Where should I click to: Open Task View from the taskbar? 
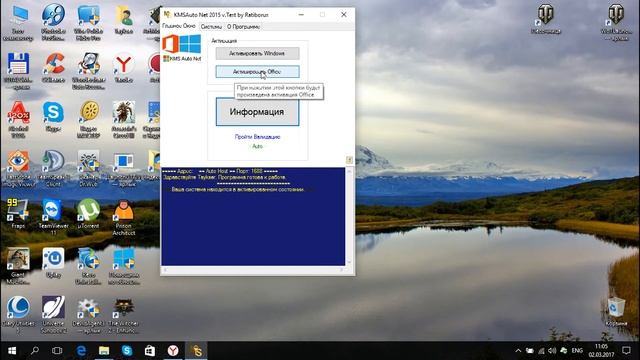click(x=58, y=351)
